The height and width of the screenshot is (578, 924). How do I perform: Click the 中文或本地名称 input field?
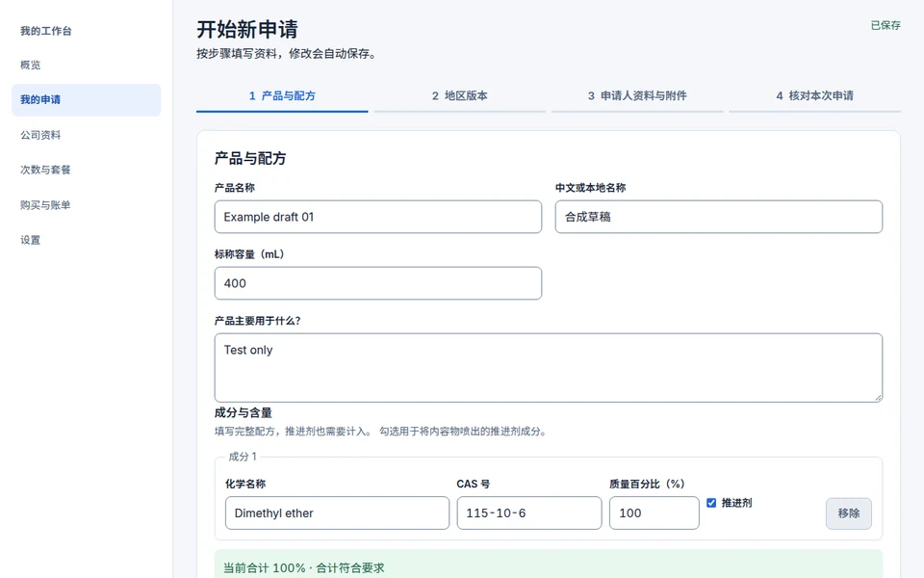click(718, 217)
